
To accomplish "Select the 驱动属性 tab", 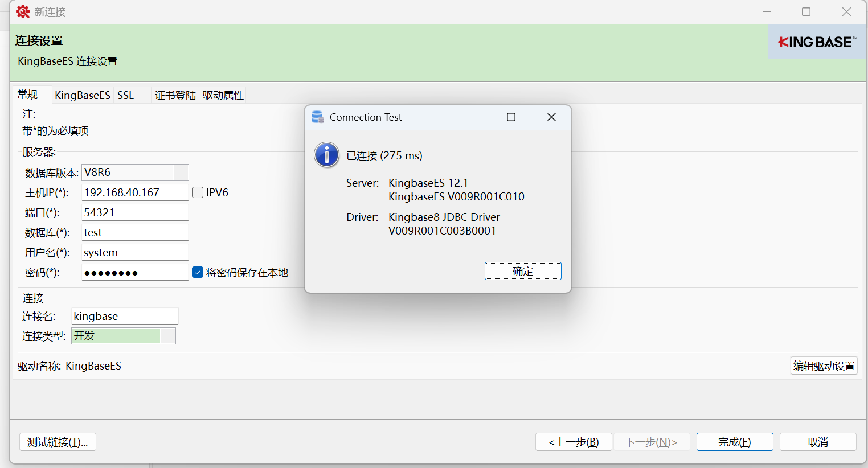I will tap(222, 95).
